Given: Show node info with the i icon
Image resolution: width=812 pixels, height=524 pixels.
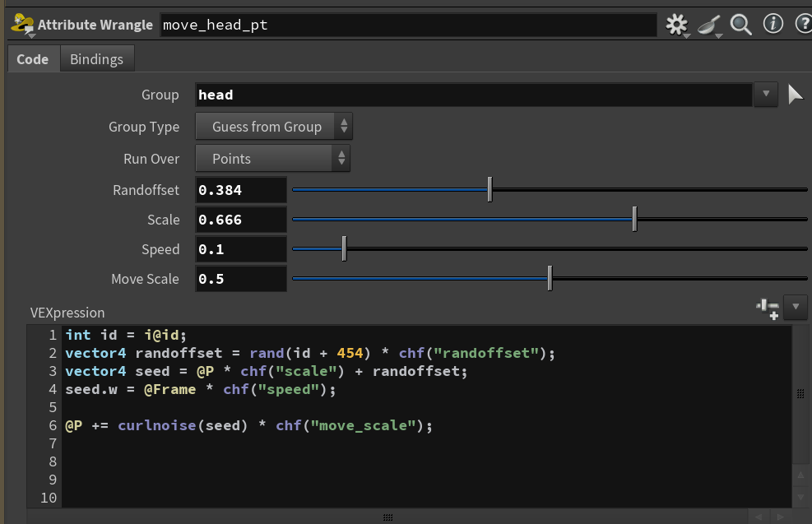Looking at the screenshot, I should 773,24.
